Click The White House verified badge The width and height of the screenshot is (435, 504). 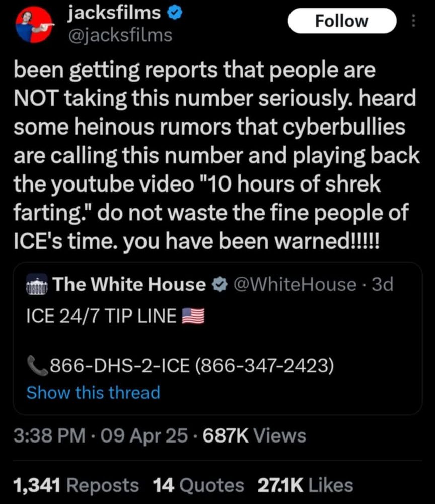pos(220,284)
